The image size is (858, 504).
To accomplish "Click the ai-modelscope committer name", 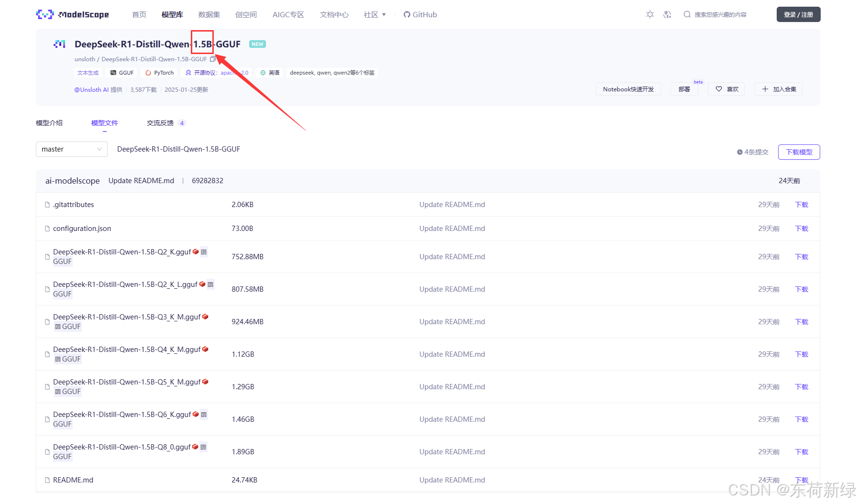I will click(x=73, y=181).
